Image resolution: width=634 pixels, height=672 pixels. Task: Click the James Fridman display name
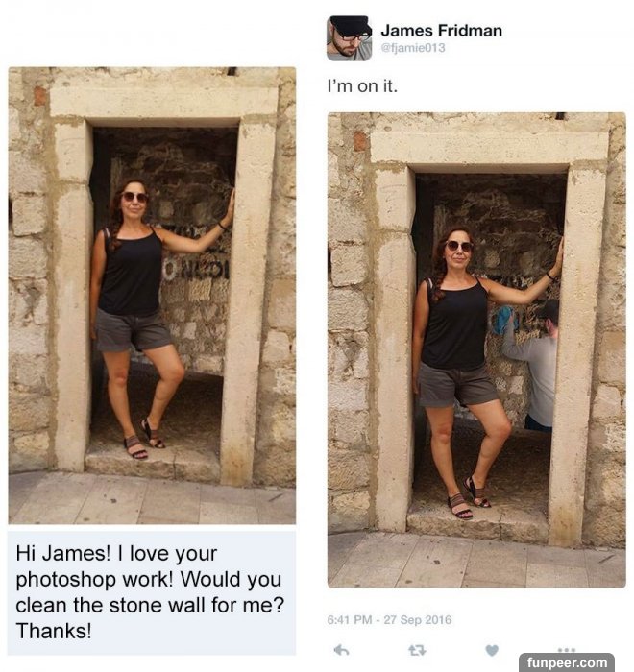click(x=441, y=31)
